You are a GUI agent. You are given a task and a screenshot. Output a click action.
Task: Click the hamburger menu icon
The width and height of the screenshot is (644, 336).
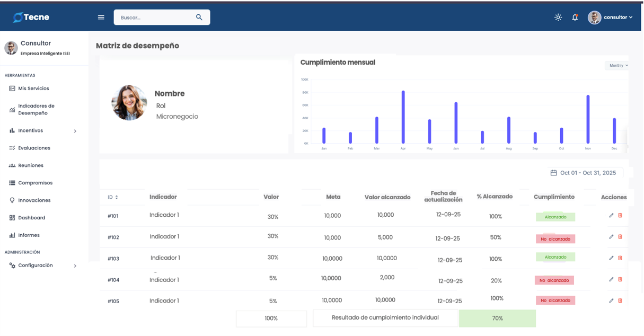coord(101,17)
